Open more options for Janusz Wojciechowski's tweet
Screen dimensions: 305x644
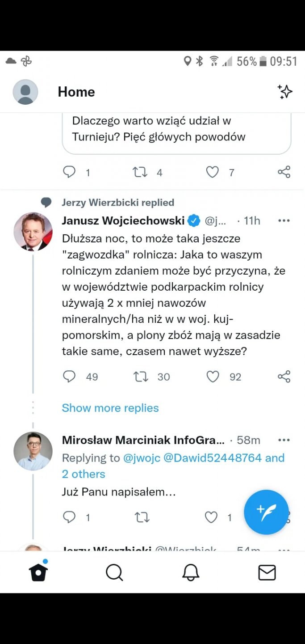click(x=284, y=220)
